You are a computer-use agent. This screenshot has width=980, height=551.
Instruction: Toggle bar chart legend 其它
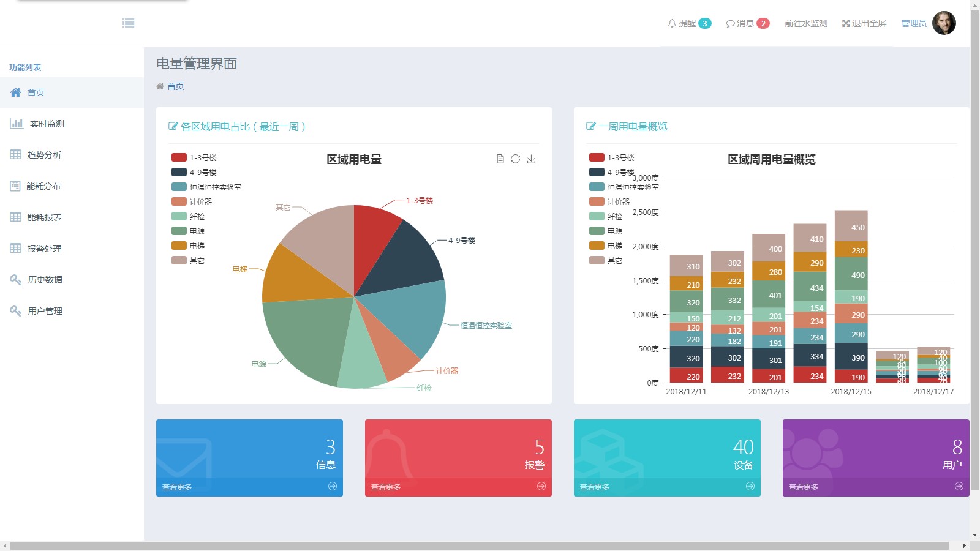[x=606, y=260]
